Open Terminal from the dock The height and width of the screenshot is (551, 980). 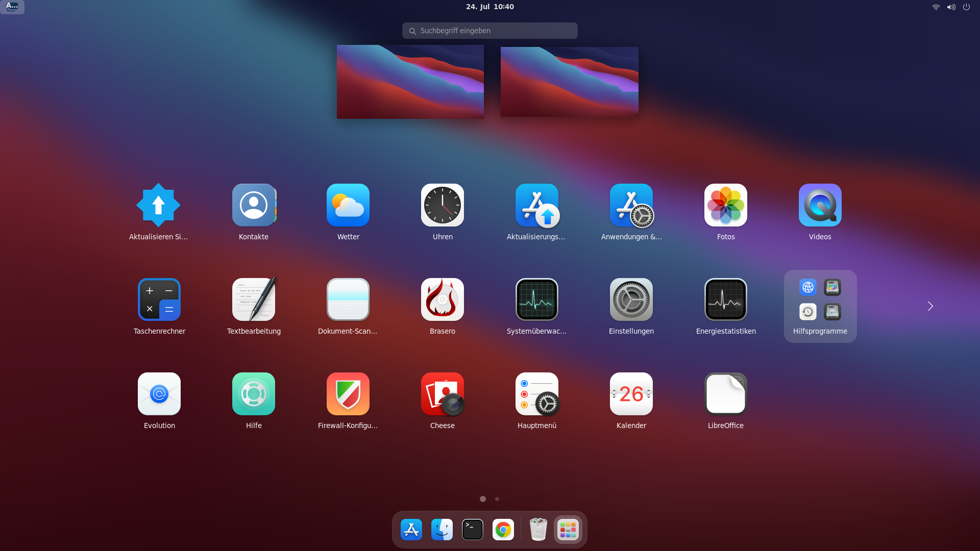(x=472, y=530)
